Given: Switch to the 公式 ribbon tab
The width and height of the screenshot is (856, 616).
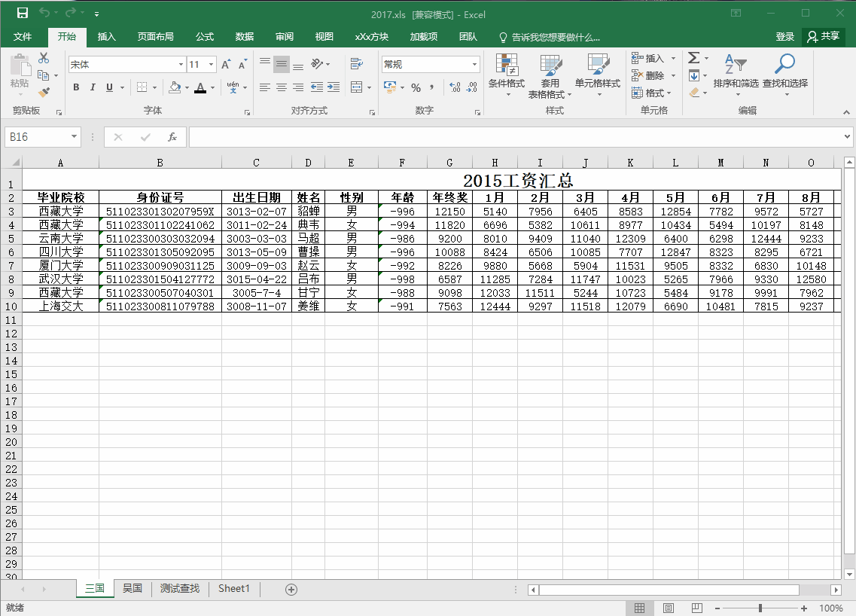Looking at the screenshot, I should click(x=205, y=37).
